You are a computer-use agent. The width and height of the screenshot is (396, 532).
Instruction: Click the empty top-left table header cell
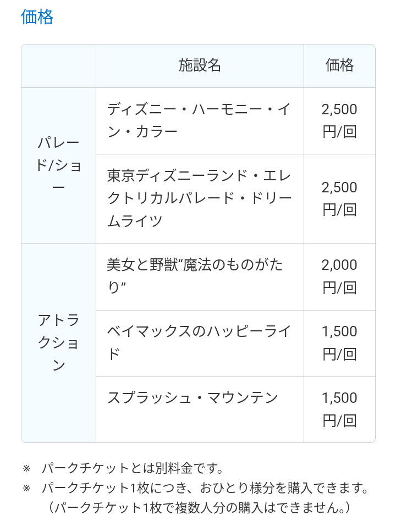point(58,66)
